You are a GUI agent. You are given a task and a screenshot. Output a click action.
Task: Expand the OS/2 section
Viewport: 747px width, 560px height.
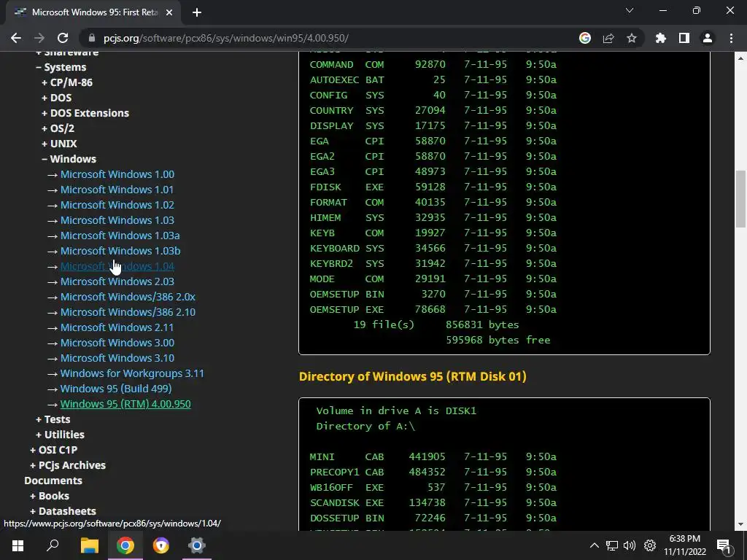(x=58, y=128)
